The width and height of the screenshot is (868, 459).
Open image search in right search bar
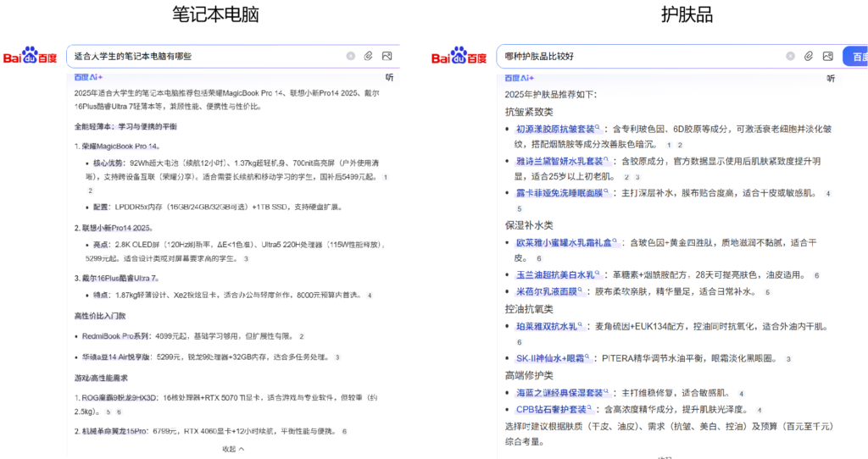(x=827, y=57)
